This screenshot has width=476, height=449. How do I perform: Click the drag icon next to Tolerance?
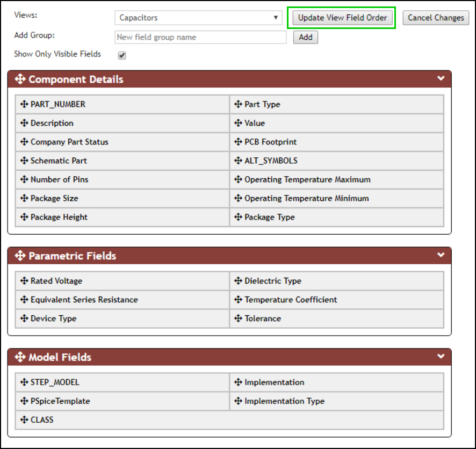pos(238,318)
